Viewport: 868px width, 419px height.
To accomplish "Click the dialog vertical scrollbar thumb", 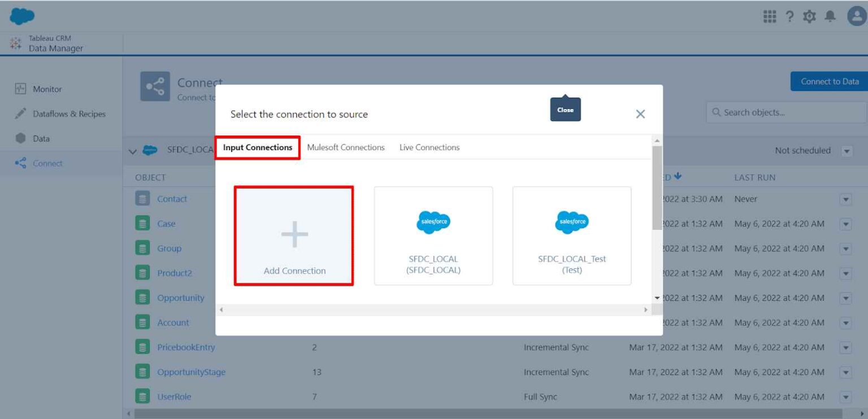I will coord(657,187).
